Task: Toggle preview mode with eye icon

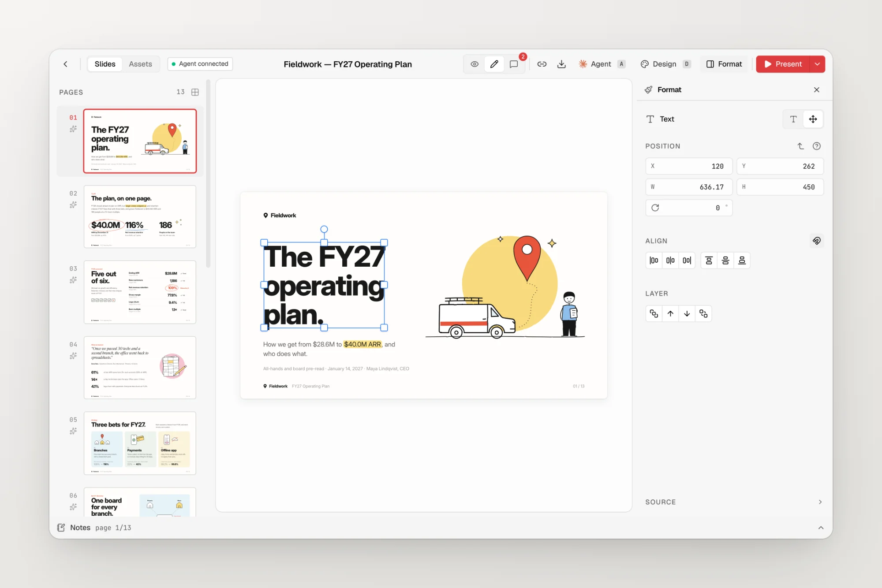Action: [x=475, y=64]
